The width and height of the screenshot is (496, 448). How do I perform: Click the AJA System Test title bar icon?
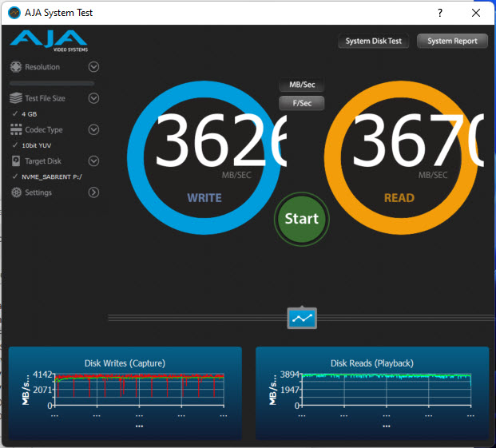point(14,13)
